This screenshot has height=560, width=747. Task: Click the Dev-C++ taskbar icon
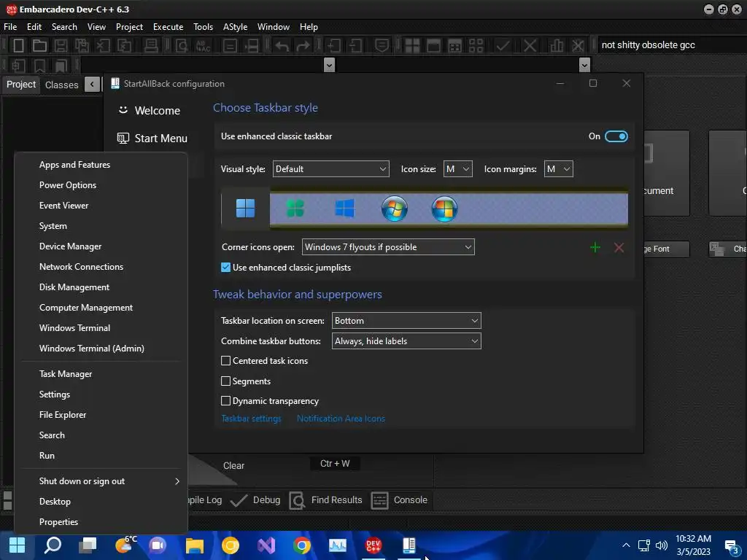373,545
